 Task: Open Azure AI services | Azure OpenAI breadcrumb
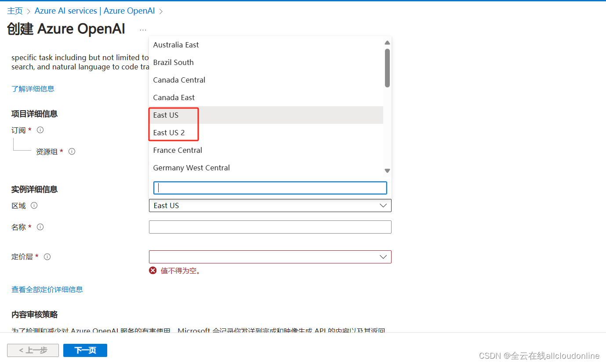point(95,11)
